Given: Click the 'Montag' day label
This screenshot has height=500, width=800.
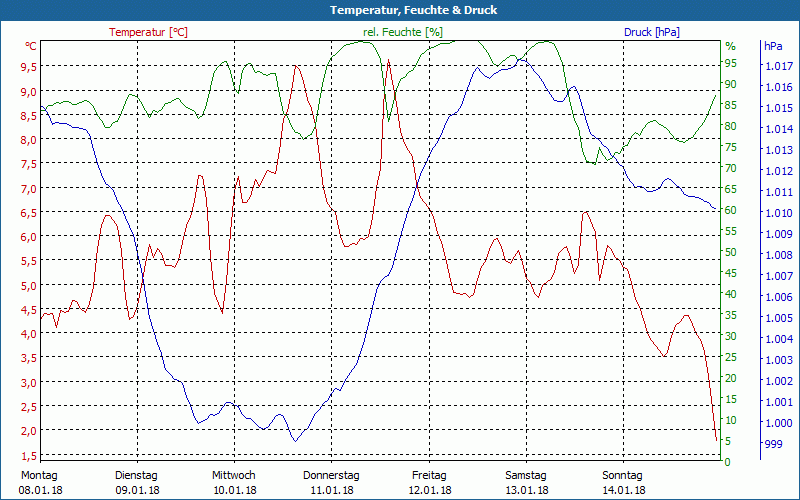Looking at the screenshot, I should 39,476.
